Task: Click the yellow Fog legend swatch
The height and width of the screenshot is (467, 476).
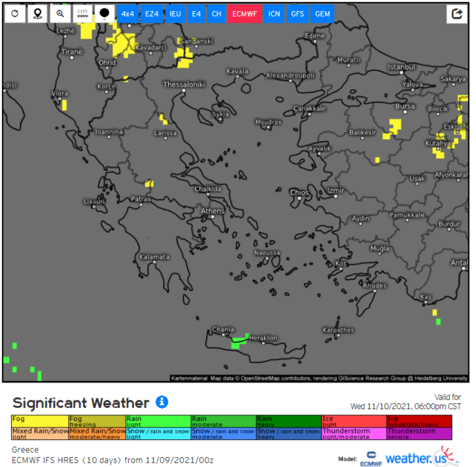Action: 40,421
